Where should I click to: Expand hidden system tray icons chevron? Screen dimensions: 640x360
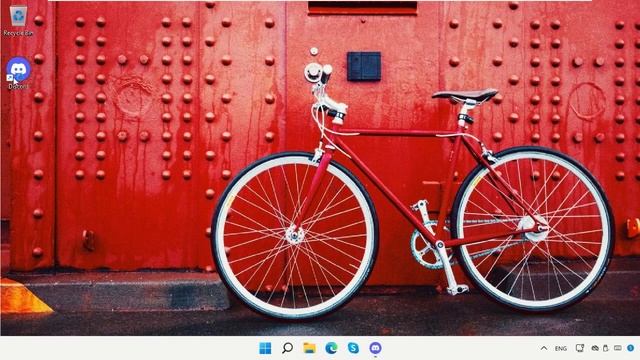click(x=544, y=348)
